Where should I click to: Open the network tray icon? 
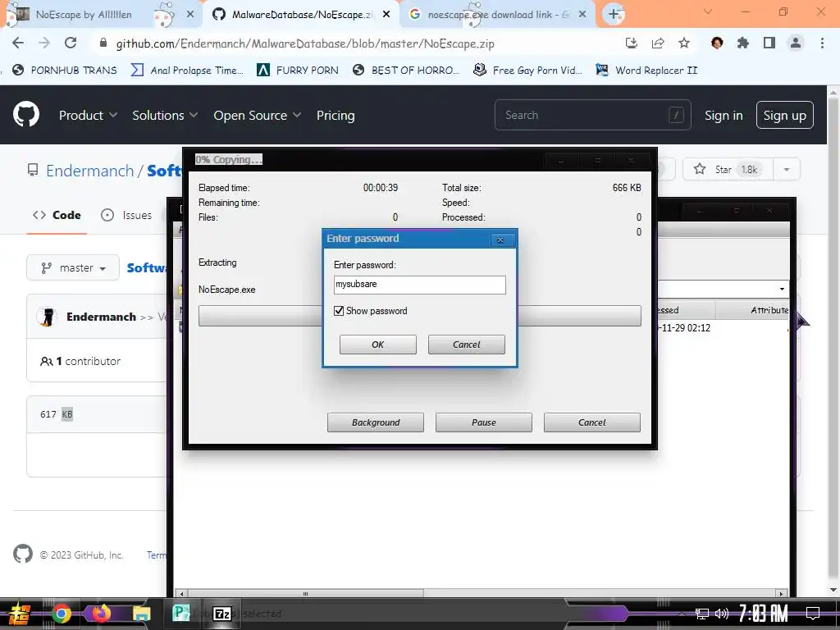(x=701, y=614)
